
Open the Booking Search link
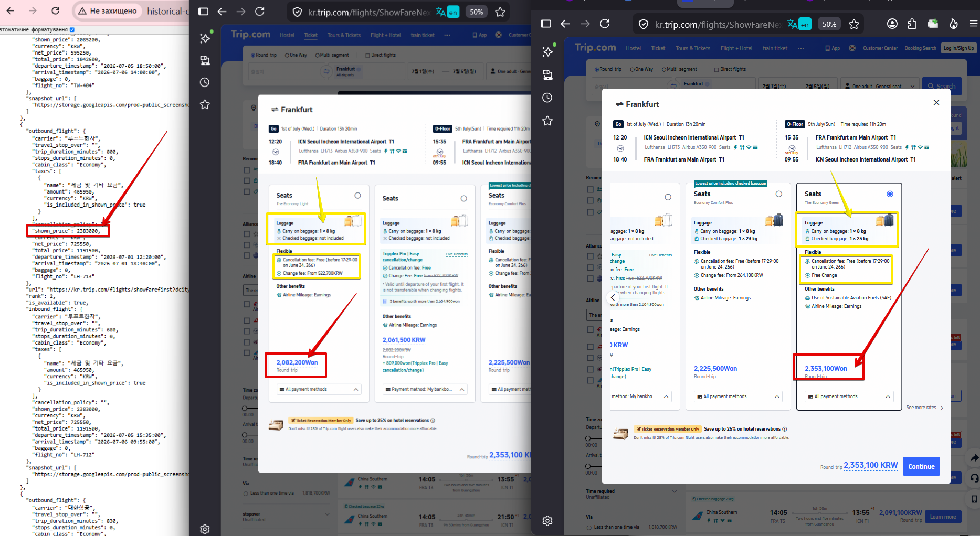(920, 48)
